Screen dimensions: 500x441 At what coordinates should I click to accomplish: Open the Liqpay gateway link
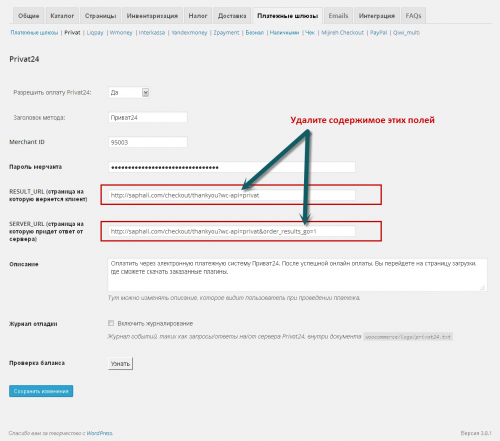tap(95, 33)
